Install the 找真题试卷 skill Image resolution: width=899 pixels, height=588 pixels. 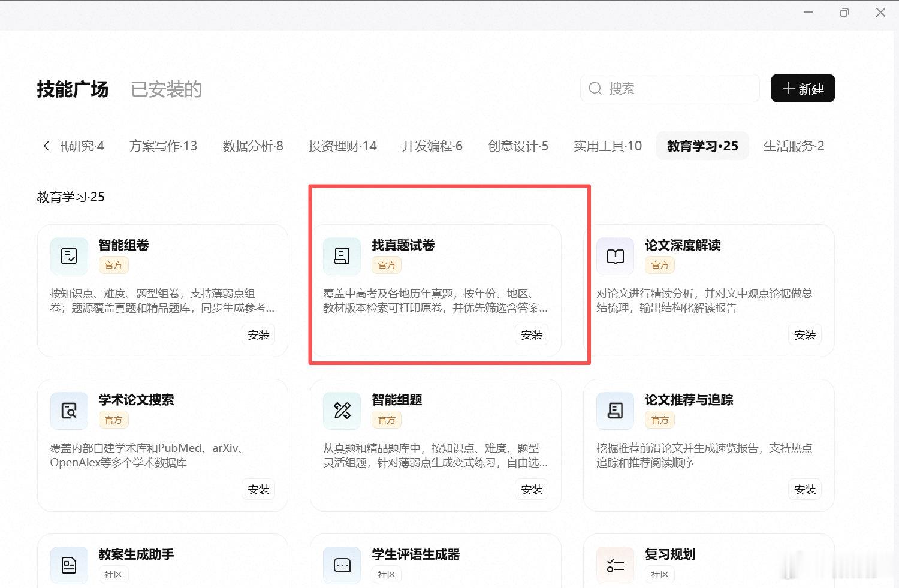(x=532, y=335)
